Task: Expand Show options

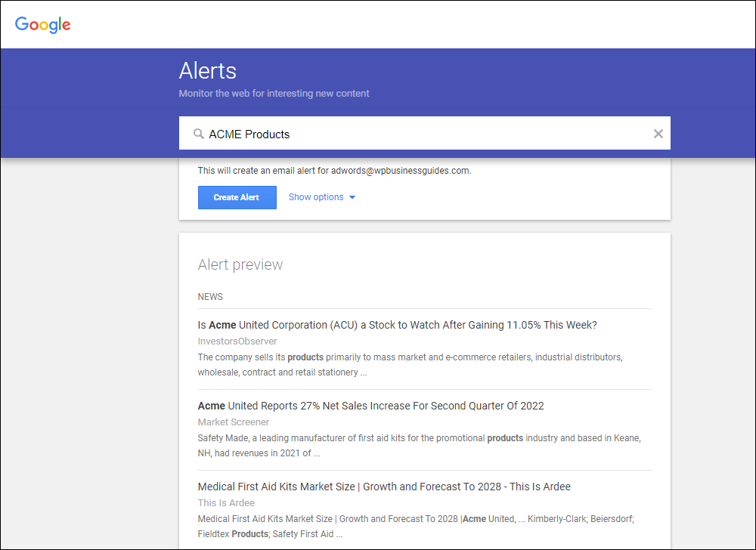Action: coord(321,197)
